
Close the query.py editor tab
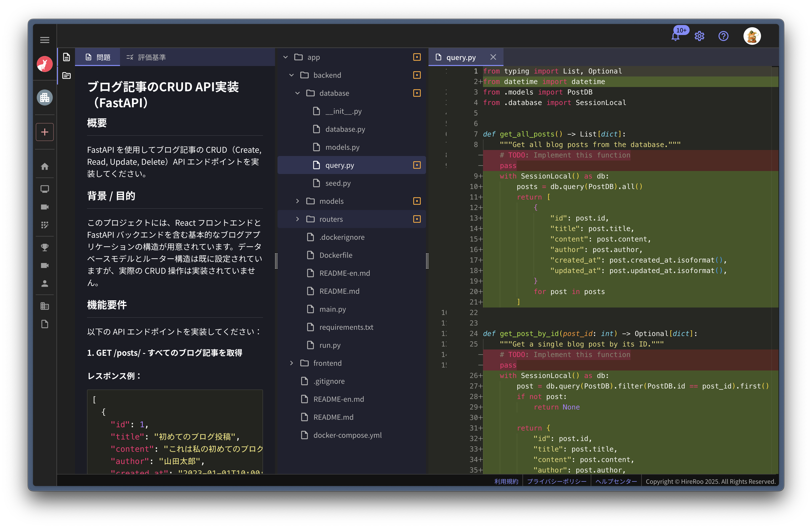pos(493,57)
